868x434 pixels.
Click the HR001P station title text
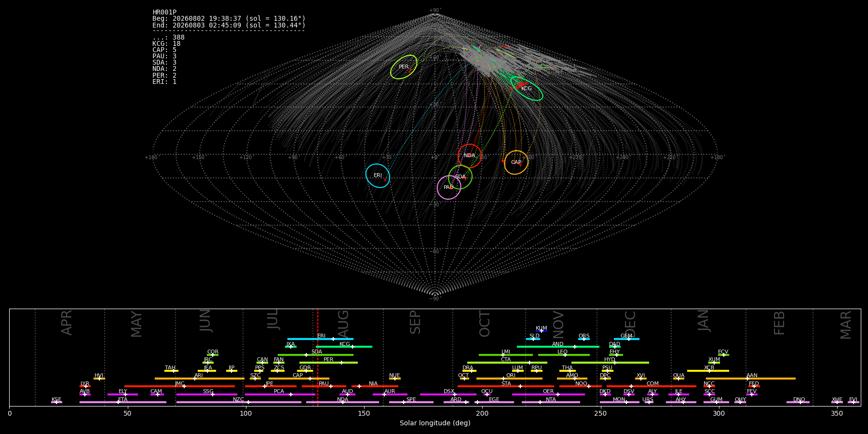tap(164, 13)
